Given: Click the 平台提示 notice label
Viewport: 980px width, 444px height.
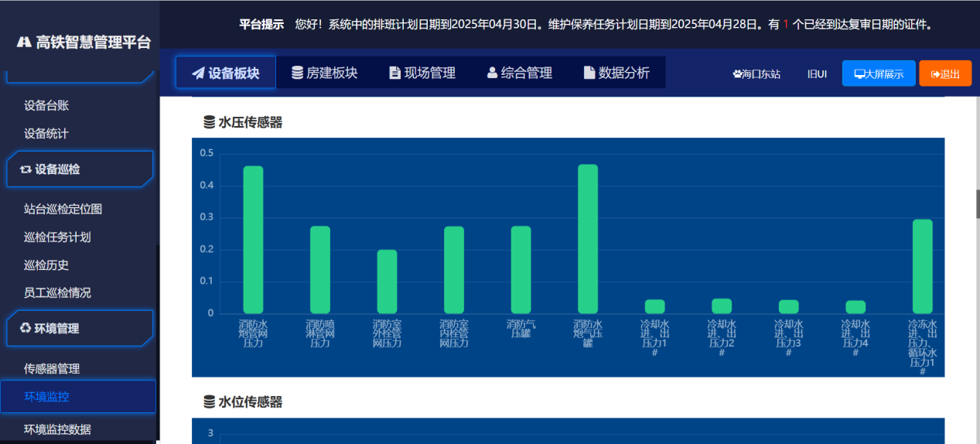Looking at the screenshot, I should (x=261, y=24).
